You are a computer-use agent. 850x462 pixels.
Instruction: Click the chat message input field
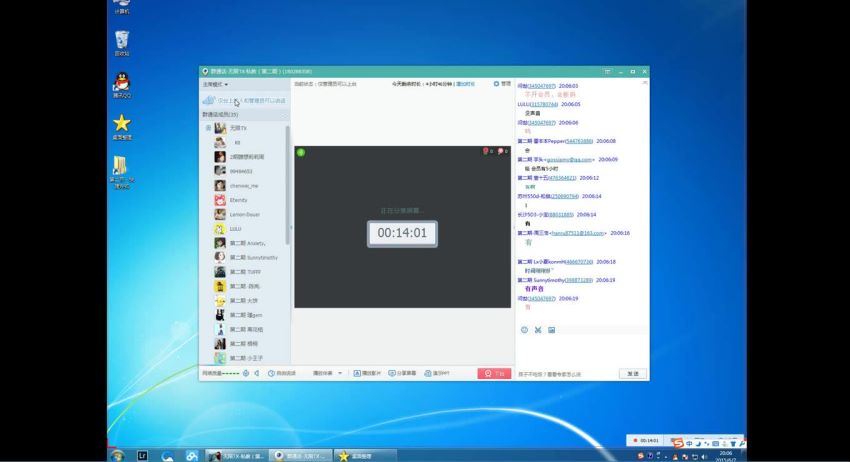point(582,350)
